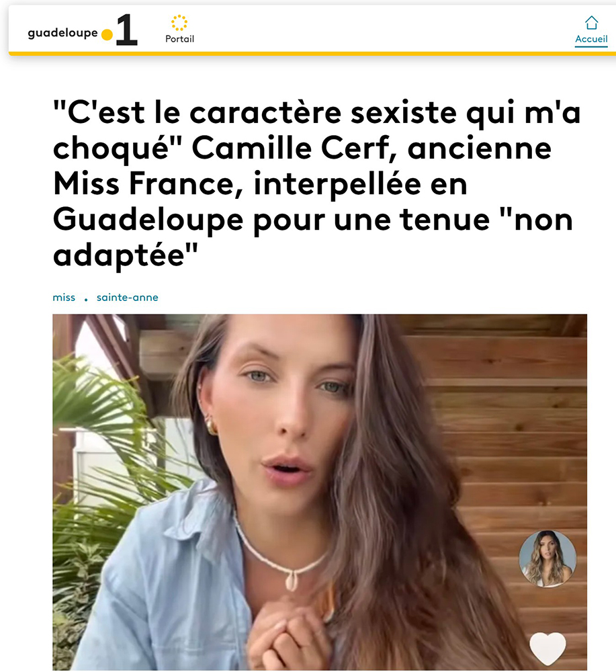Image resolution: width=616 pixels, height=672 pixels.
Task: Click the gold earring in the video
Action: 210,425
